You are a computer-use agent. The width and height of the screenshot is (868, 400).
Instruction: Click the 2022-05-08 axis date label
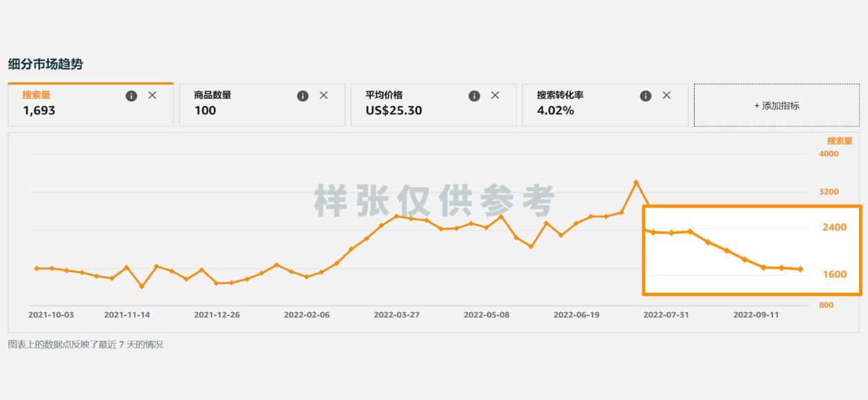[486, 315]
